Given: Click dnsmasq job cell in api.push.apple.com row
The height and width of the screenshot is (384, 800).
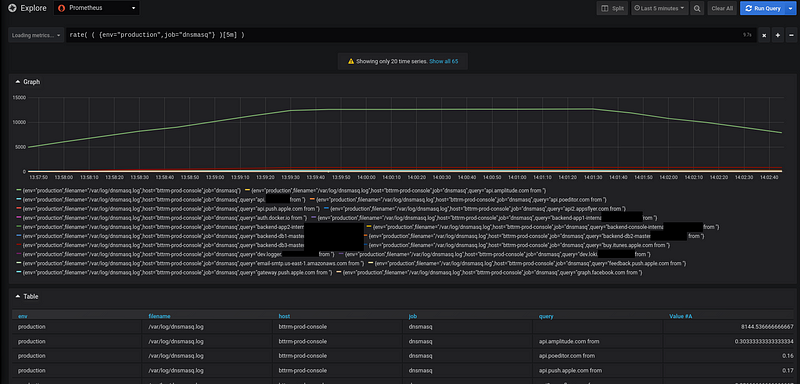Looking at the screenshot, I should (421, 370).
